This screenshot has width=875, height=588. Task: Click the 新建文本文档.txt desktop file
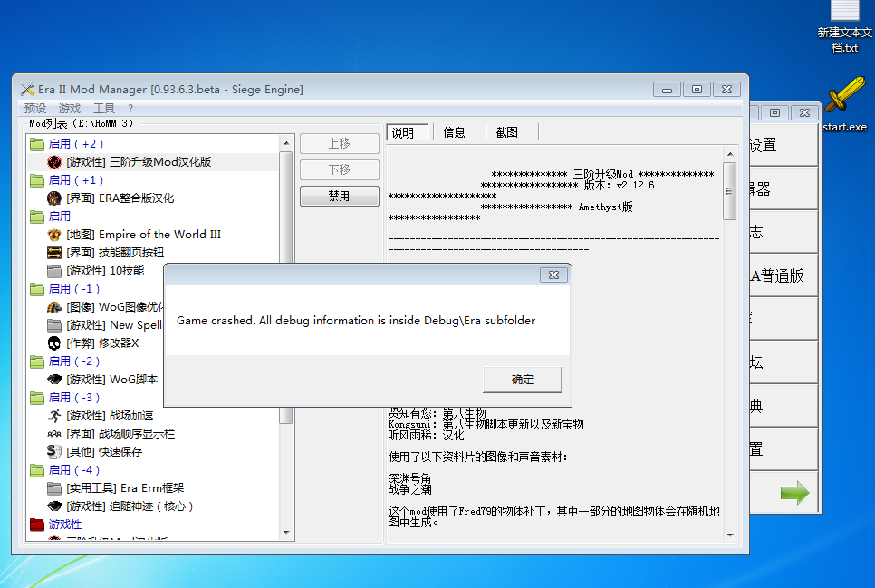(x=845, y=27)
